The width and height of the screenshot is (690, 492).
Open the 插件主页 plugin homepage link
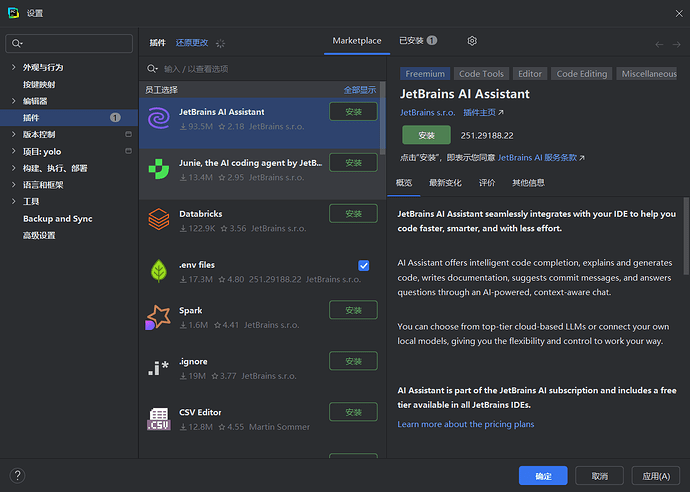[x=483, y=113]
